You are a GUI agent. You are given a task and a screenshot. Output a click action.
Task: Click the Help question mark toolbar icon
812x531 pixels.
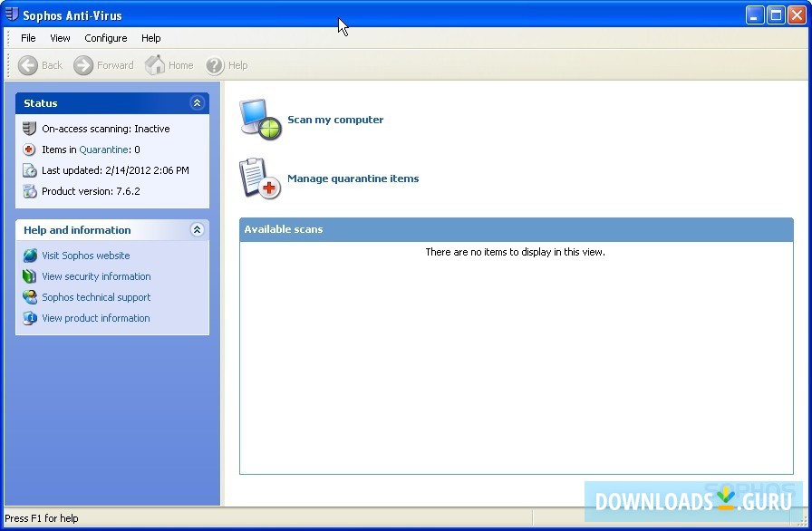pyautogui.click(x=215, y=65)
